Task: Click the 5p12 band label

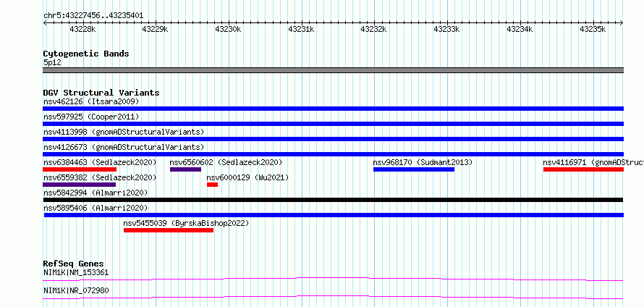Action: point(52,63)
